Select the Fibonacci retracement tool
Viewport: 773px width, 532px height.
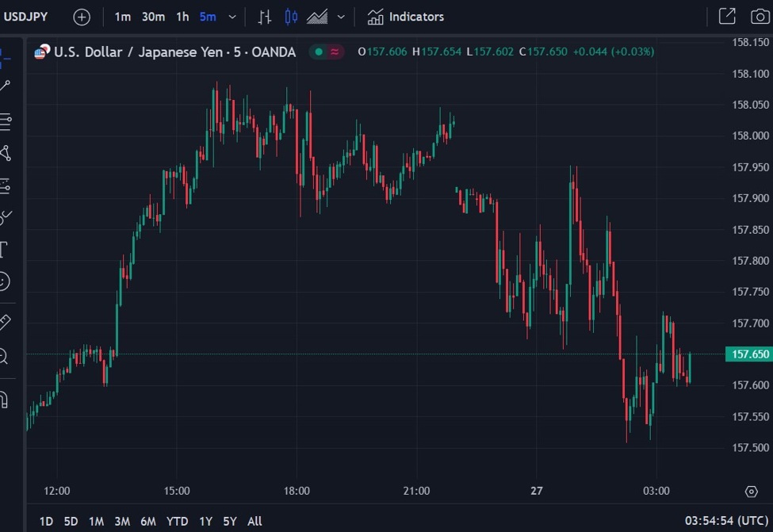click(x=5, y=121)
